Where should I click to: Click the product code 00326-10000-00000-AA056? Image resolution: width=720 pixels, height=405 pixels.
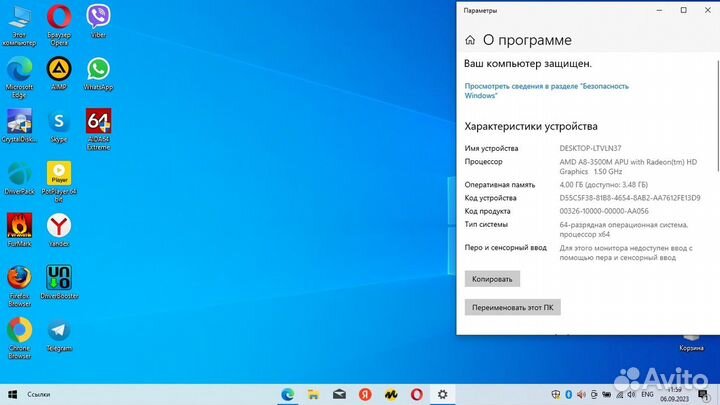604,211
